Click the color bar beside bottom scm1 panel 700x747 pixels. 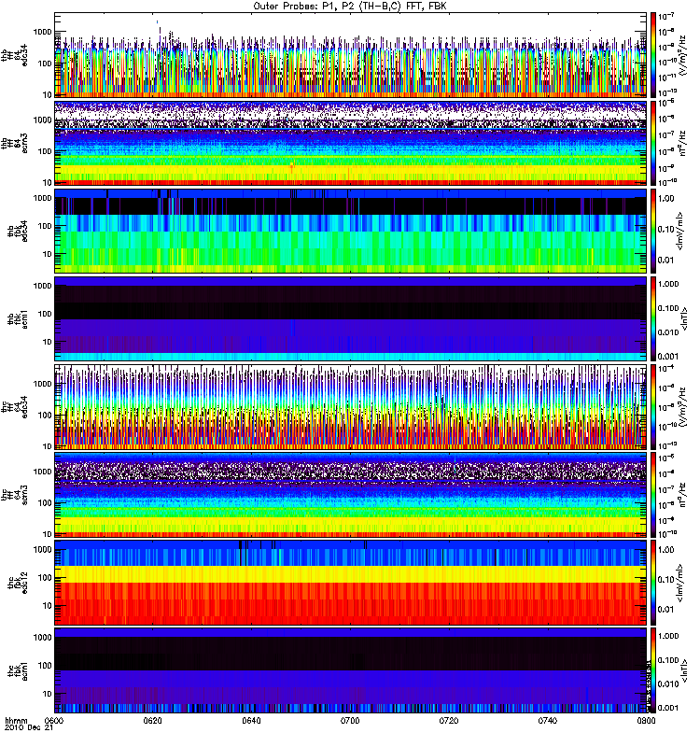click(654, 669)
